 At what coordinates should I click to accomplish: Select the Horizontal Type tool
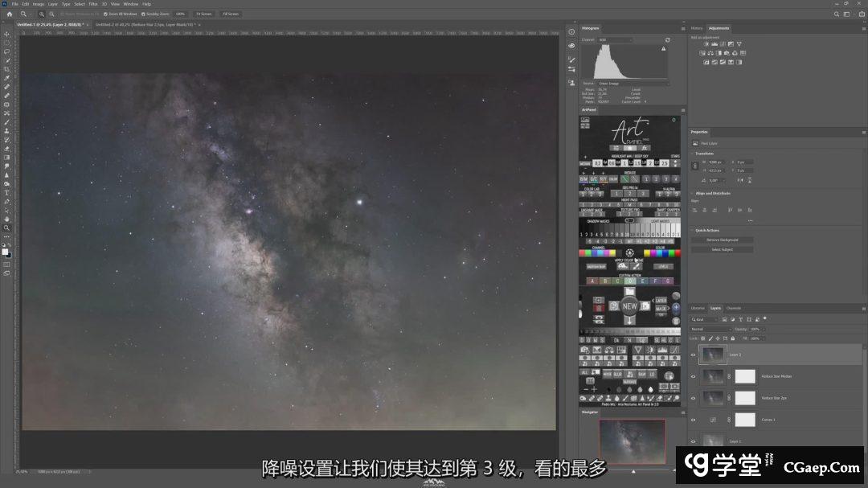pos(7,192)
